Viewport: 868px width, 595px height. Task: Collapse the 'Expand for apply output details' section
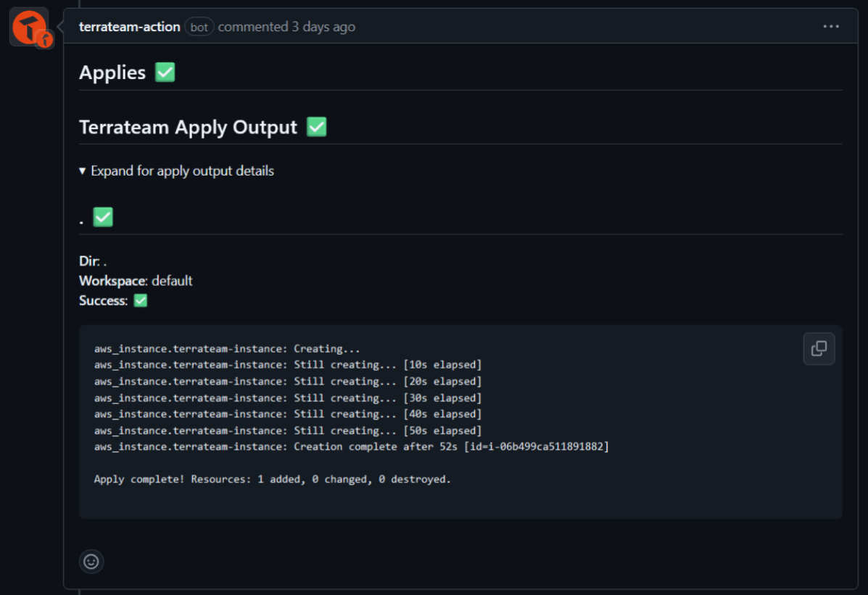pyautogui.click(x=177, y=171)
